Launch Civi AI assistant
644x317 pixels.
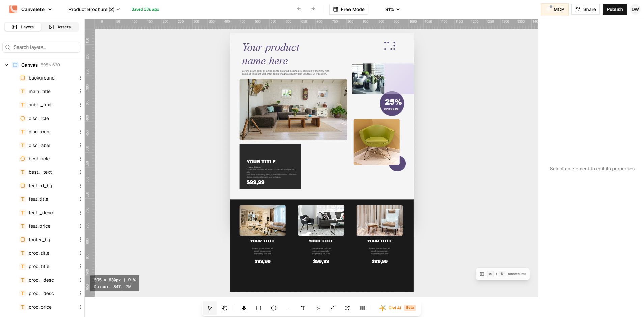[394, 308]
